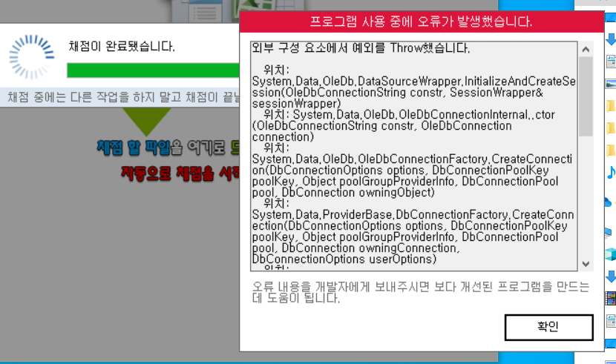Click the scroll up arrow of the error log

tap(586, 49)
